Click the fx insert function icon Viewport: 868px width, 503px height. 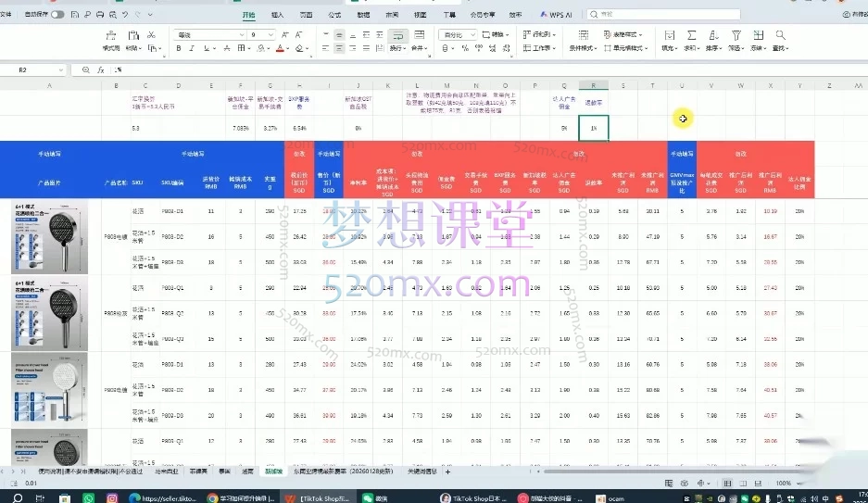(x=101, y=69)
